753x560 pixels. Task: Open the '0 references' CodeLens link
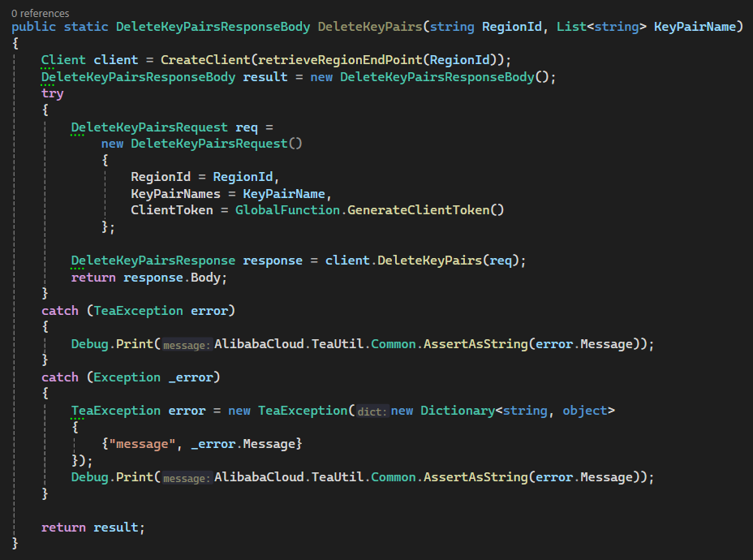point(41,14)
